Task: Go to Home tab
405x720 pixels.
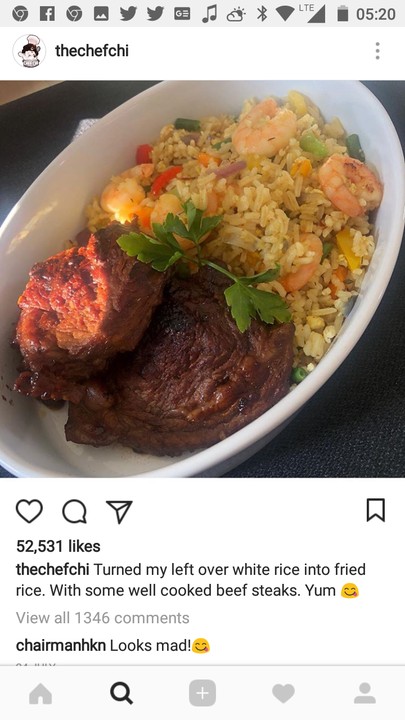Action: tap(40, 693)
